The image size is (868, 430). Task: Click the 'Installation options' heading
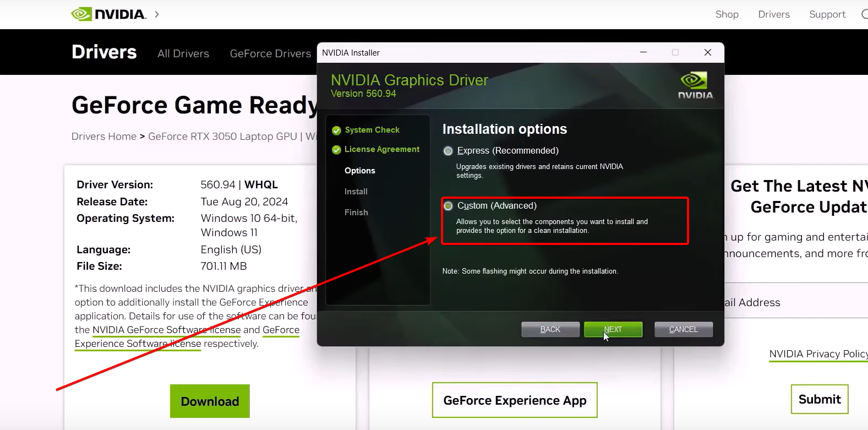pyautogui.click(x=505, y=129)
